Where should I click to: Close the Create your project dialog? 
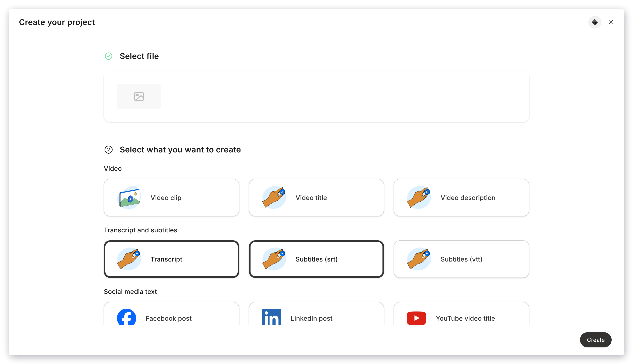click(x=610, y=22)
